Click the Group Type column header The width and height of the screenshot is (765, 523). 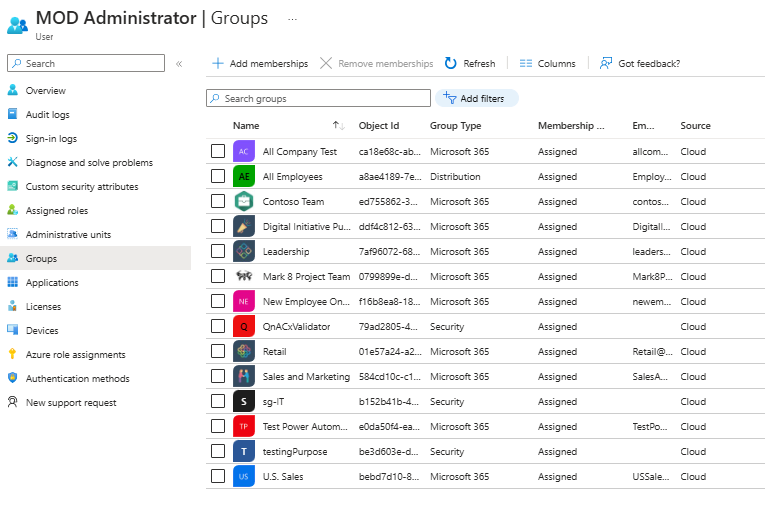pyautogui.click(x=455, y=125)
